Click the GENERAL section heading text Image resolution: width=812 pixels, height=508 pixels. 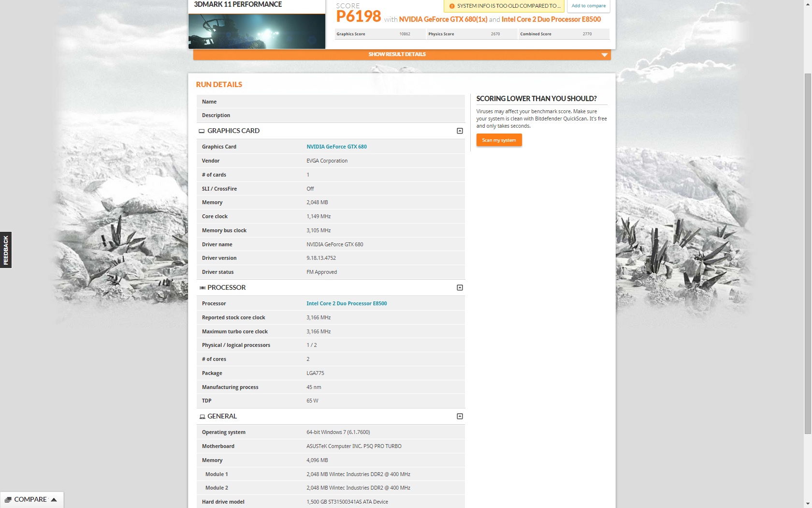[222, 417]
